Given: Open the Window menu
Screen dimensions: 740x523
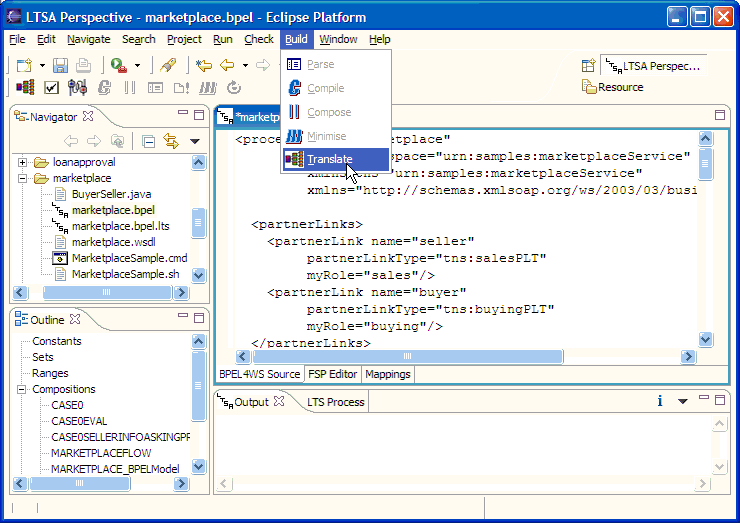Looking at the screenshot, I should (x=338, y=39).
